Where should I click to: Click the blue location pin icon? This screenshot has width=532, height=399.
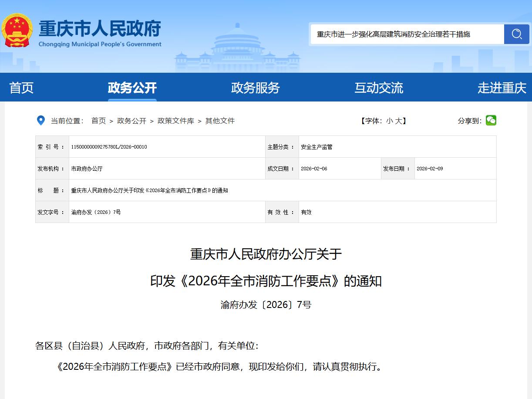coord(41,121)
